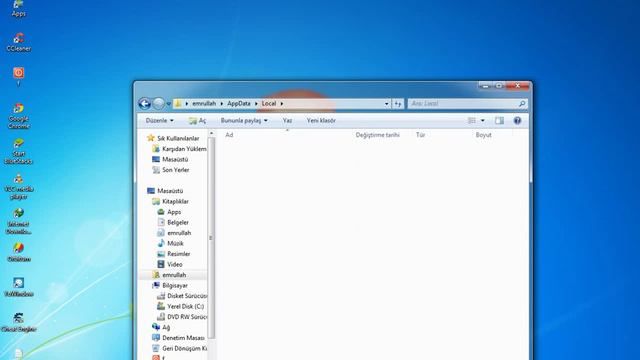Select AppData in the address bar path
The height and width of the screenshot is (360, 640).
(x=239, y=104)
